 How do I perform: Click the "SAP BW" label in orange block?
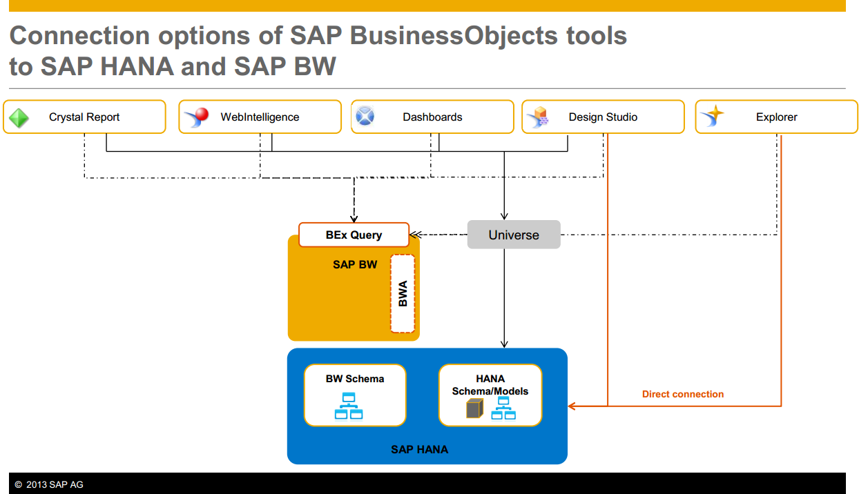click(x=355, y=264)
